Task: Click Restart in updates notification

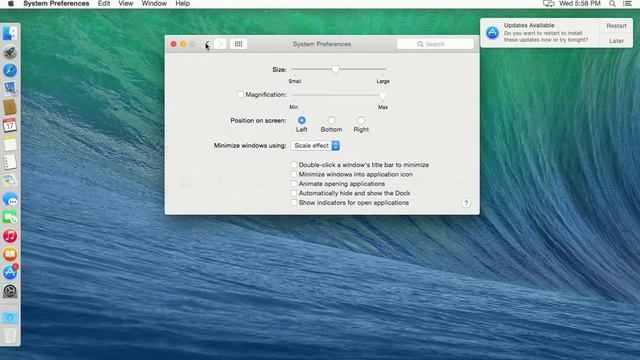Action: pyautogui.click(x=616, y=26)
